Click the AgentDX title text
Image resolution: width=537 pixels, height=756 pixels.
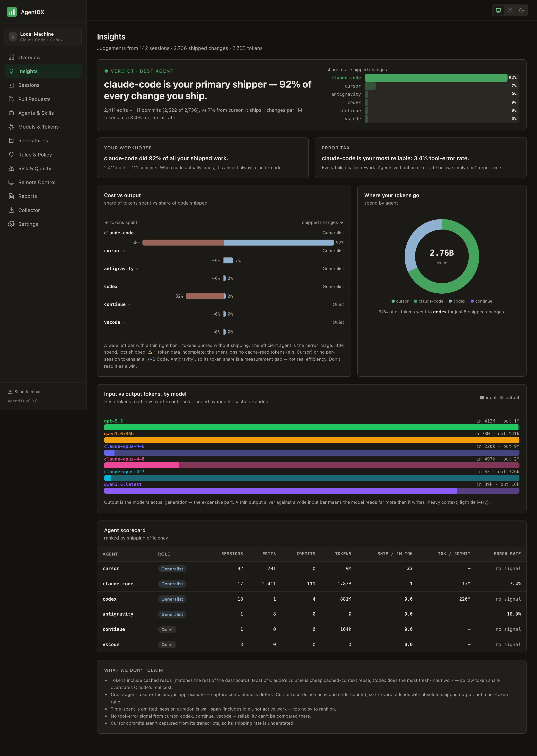click(x=32, y=12)
